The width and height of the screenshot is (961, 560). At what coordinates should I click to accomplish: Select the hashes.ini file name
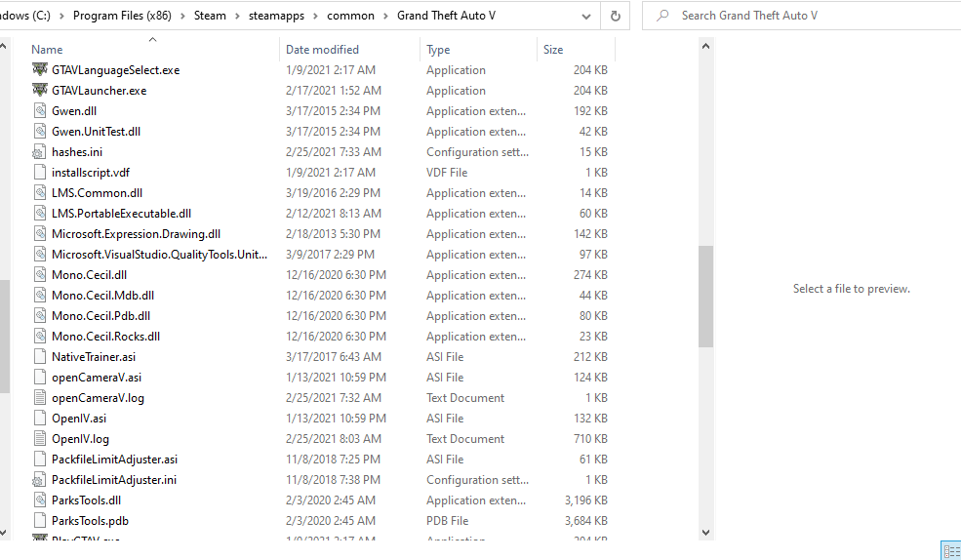77,152
